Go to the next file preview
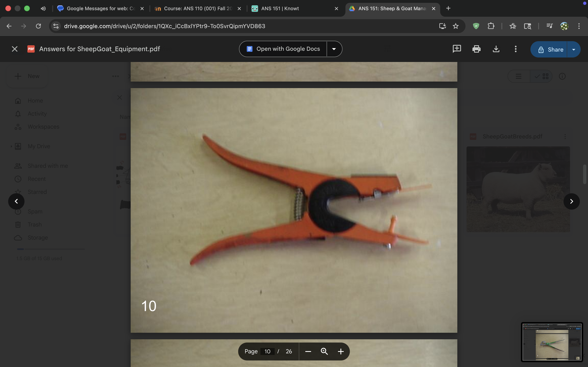Image resolution: width=588 pixels, height=367 pixels. tap(571, 201)
